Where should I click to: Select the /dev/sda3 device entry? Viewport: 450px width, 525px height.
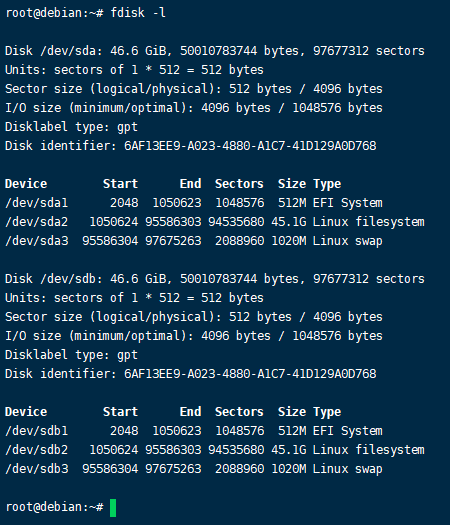(x=36, y=241)
